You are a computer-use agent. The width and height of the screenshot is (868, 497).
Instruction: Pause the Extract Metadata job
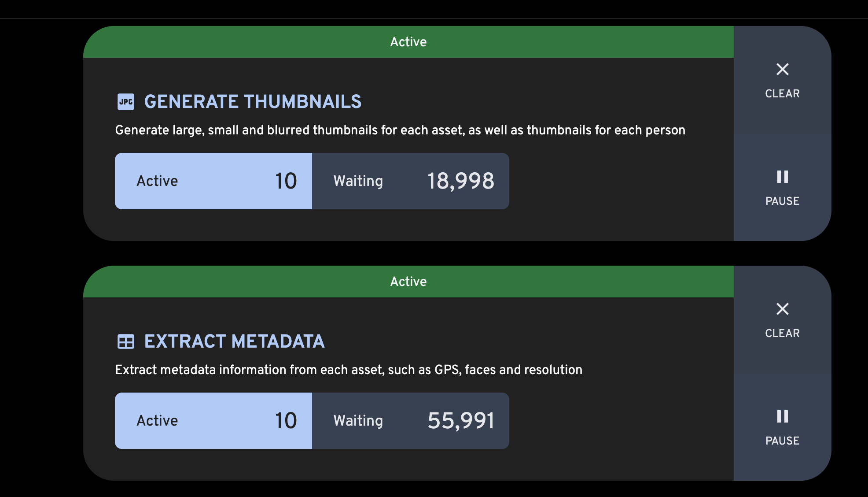(782, 427)
